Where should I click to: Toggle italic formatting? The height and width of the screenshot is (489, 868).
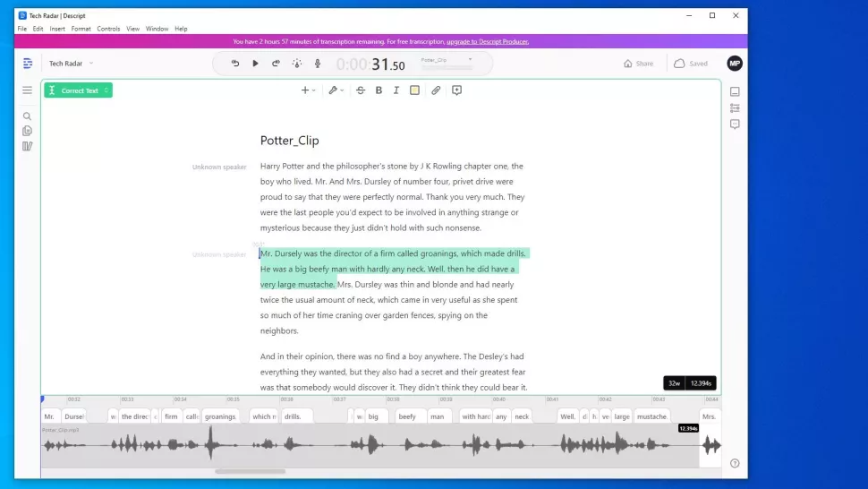point(396,90)
